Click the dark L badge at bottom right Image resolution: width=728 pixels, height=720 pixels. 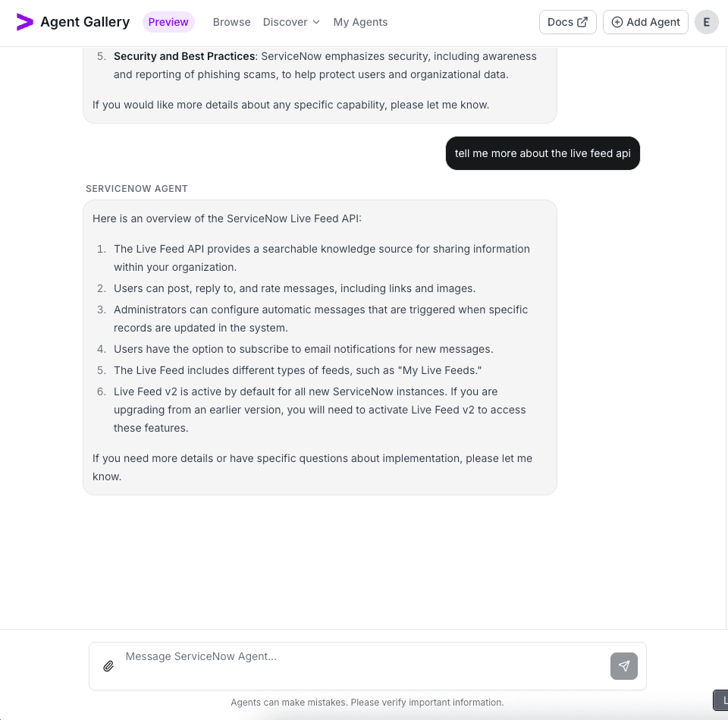tap(721, 700)
